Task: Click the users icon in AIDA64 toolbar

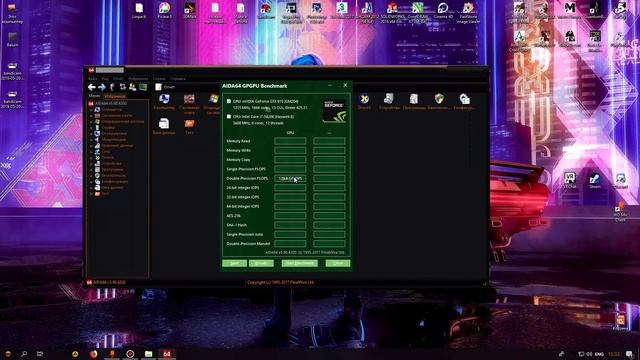Action: [x=133, y=87]
